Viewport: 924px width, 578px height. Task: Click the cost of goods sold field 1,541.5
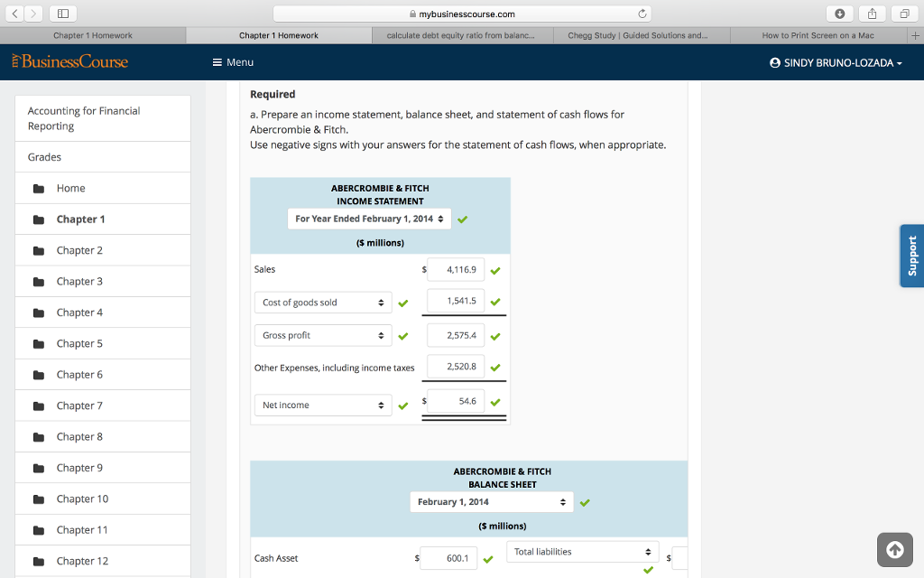456,301
